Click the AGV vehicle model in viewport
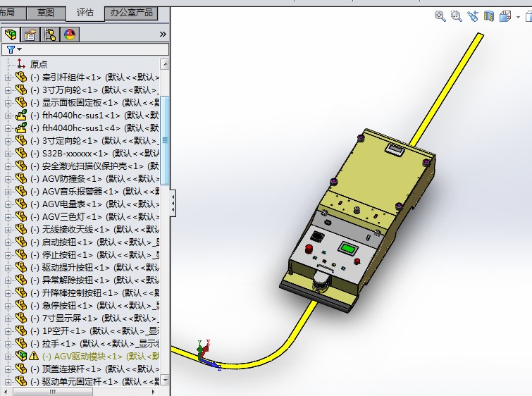The height and width of the screenshot is (396, 532). [357, 221]
